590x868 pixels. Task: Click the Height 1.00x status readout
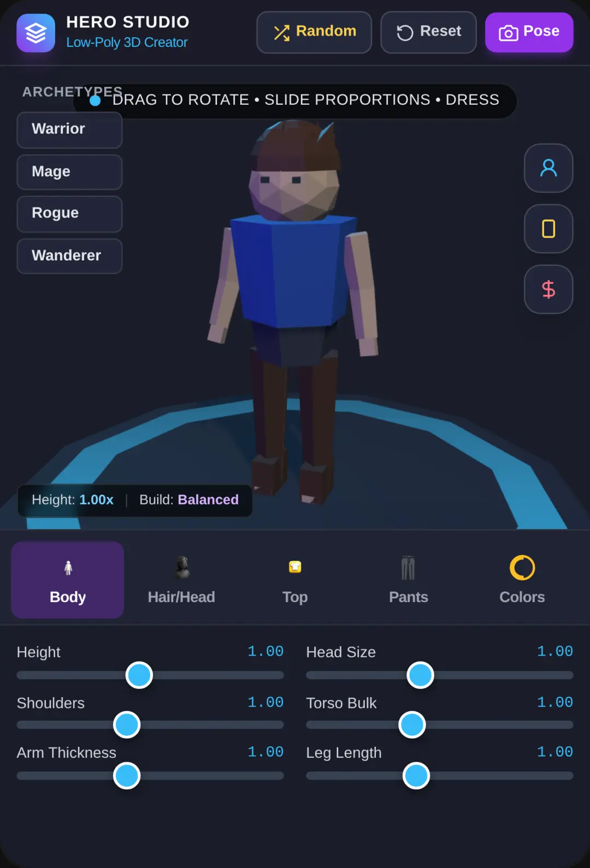(73, 500)
